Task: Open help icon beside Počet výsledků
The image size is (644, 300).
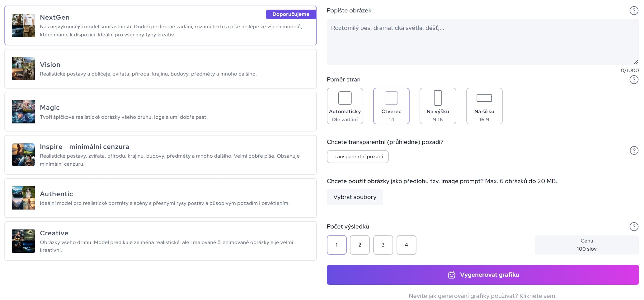Action: [x=634, y=227]
